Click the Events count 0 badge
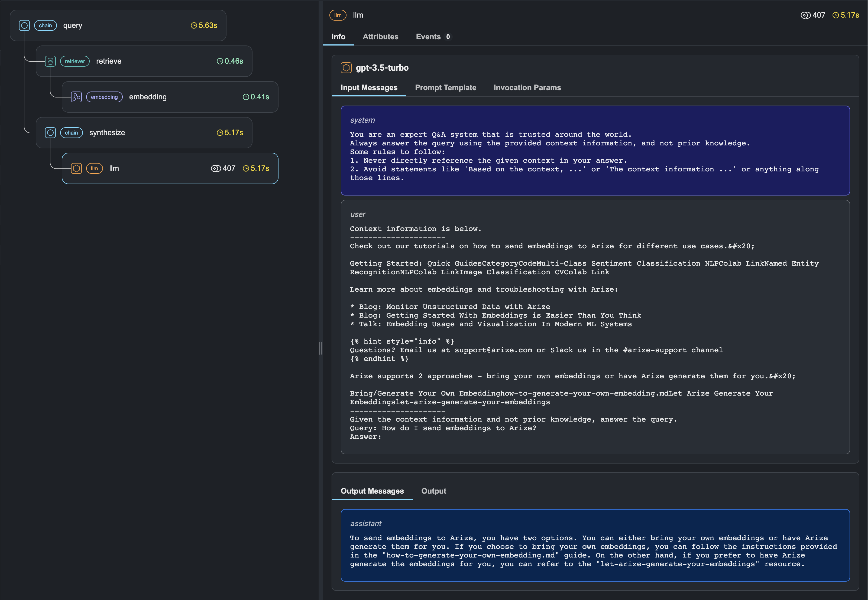 click(448, 37)
